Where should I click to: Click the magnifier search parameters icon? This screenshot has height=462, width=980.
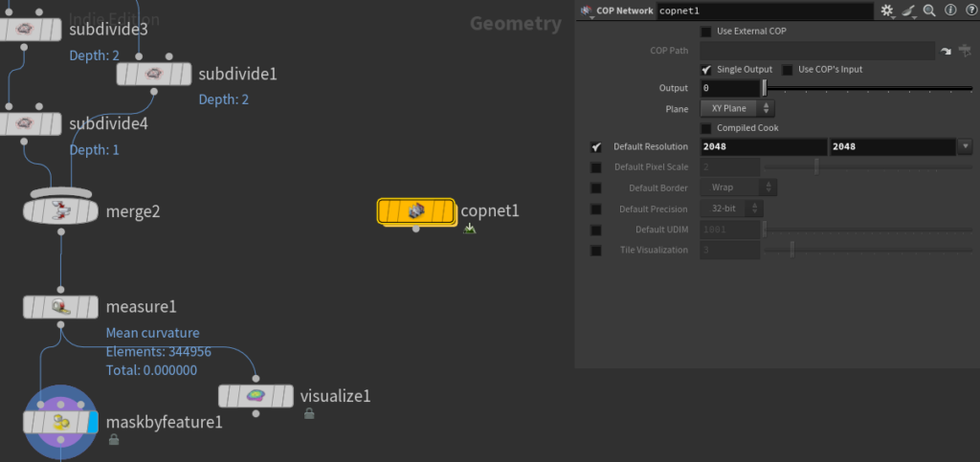[x=929, y=11]
